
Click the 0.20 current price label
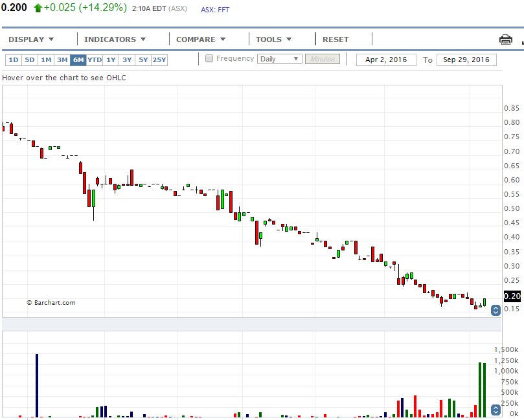click(x=512, y=296)
